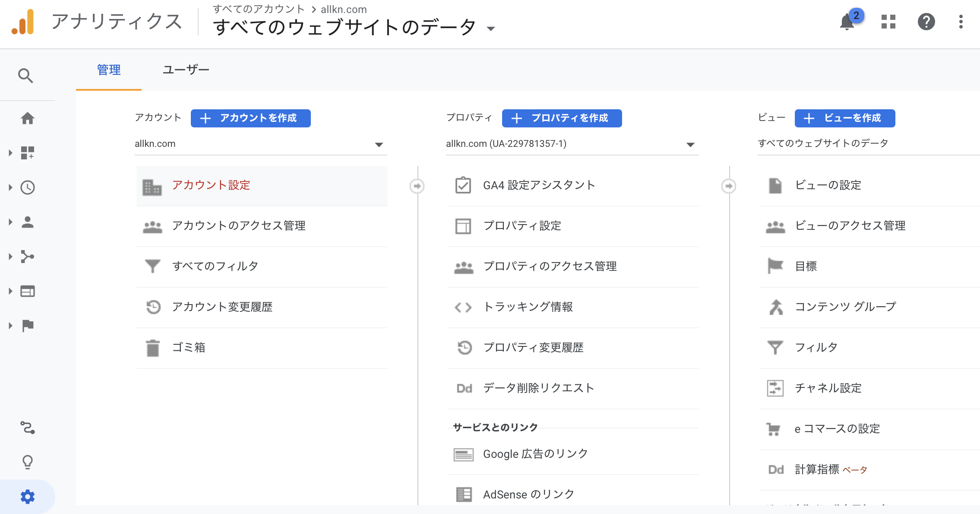The height and width of the screenshot is (514, 980).
Task: Open the sidebar search icon
Action: [26, 76]
